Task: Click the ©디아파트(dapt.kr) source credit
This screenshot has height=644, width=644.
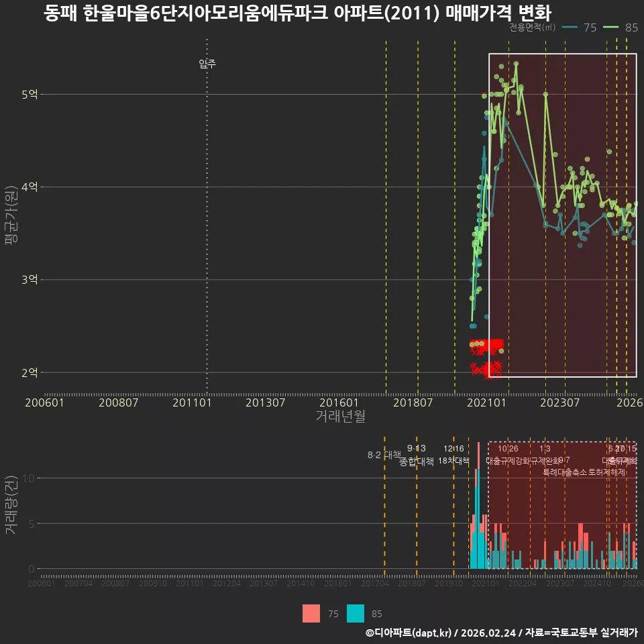Action: (409, 633)
